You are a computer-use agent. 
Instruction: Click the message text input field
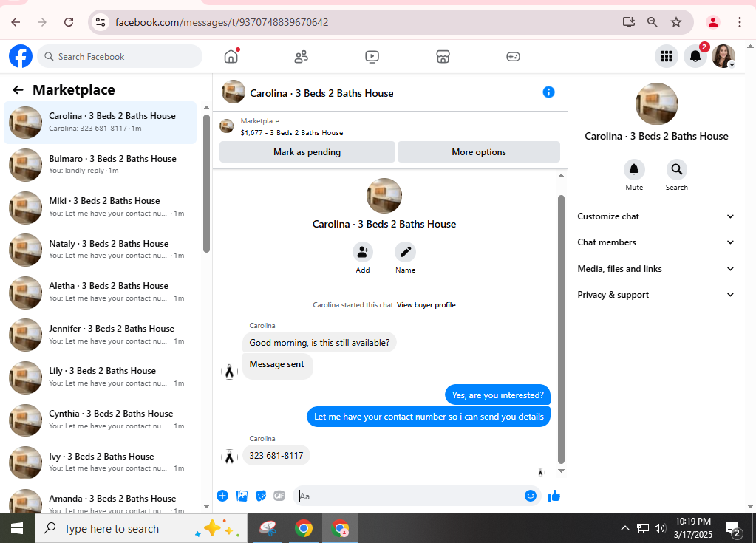[x=410, y=496]
